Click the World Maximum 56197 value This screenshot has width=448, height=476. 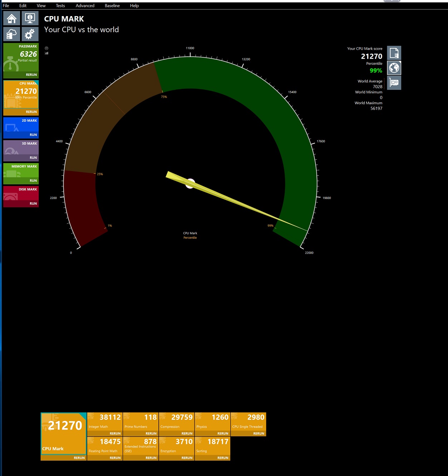tap(376, 108)
